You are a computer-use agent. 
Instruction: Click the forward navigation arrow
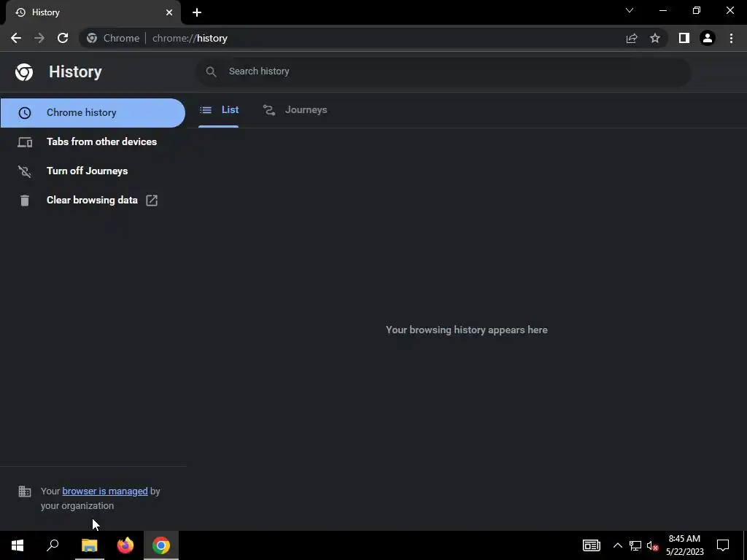[x=39, y=38]
